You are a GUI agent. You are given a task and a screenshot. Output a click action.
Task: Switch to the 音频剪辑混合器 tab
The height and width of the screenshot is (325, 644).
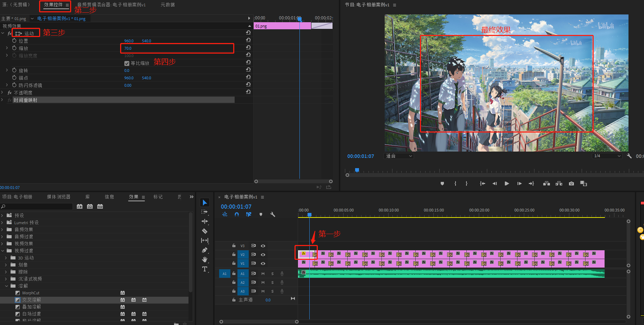(111, 5)
